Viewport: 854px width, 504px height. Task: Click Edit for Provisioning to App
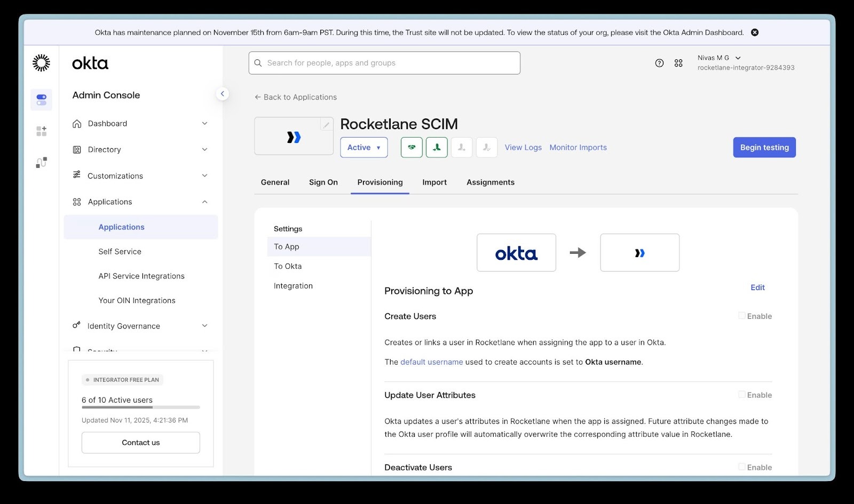(757, 287)
